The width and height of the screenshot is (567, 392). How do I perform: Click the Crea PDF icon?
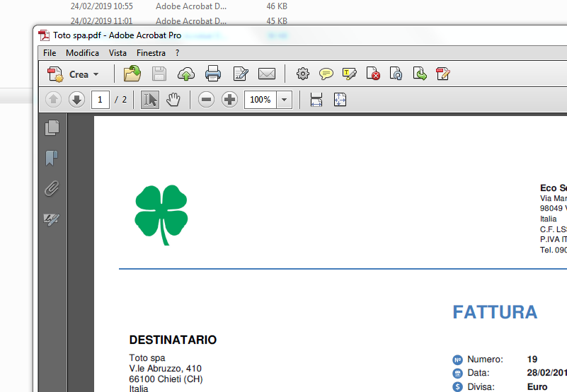point(55,74)
